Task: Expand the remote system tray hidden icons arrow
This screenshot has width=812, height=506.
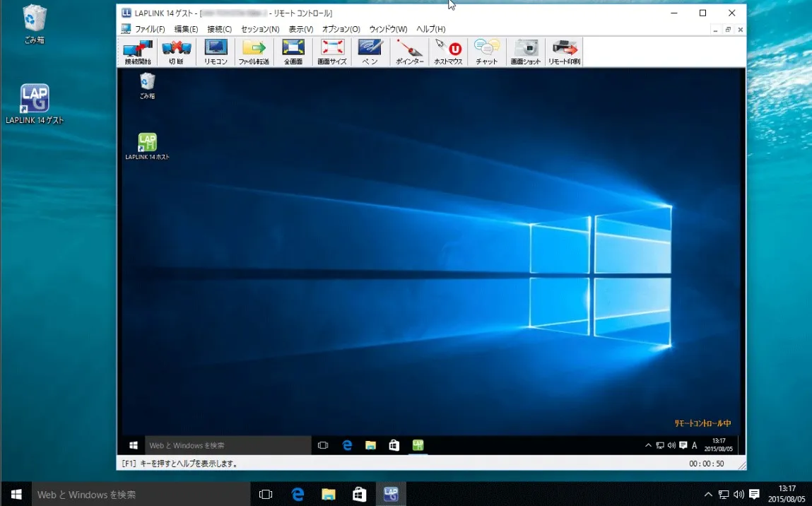Action: [648, 445]
